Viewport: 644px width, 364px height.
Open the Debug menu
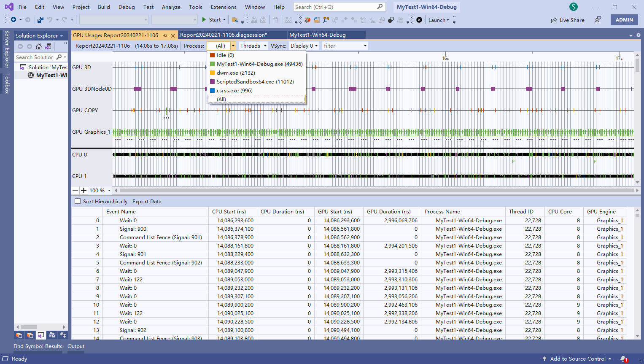(127, 7)
